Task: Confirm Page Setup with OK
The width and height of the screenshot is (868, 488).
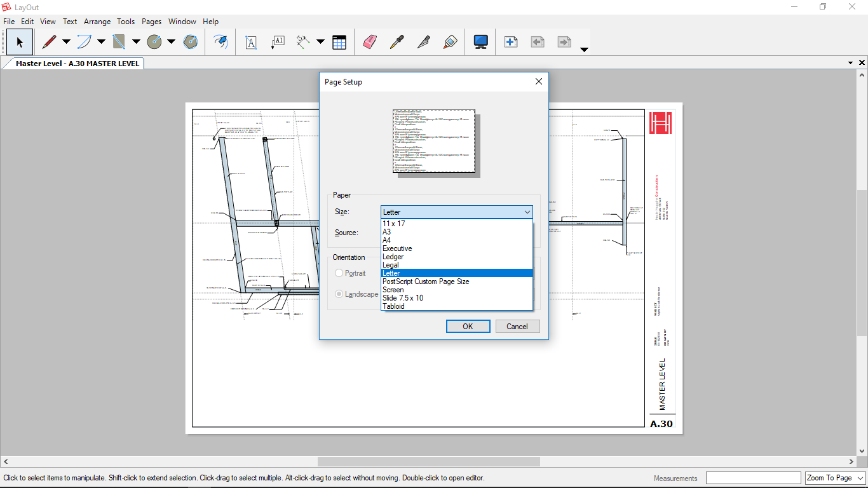Action: [x=468, y=327]
